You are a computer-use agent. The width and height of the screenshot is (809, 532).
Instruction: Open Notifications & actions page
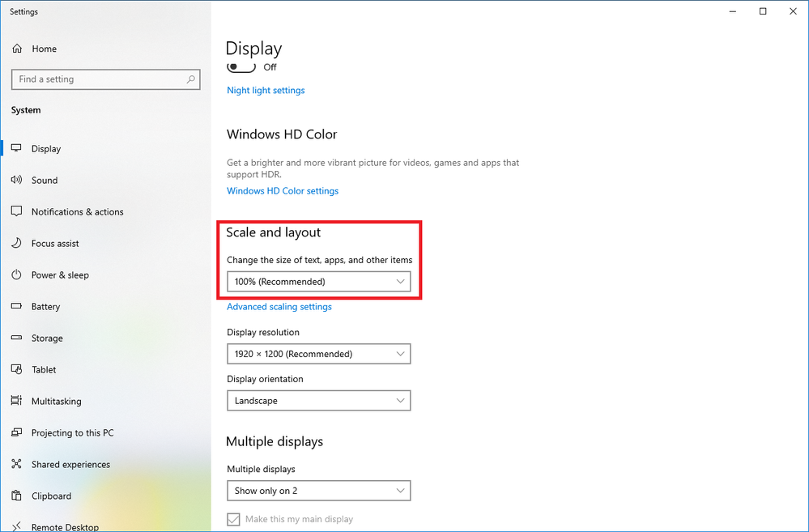106,211
